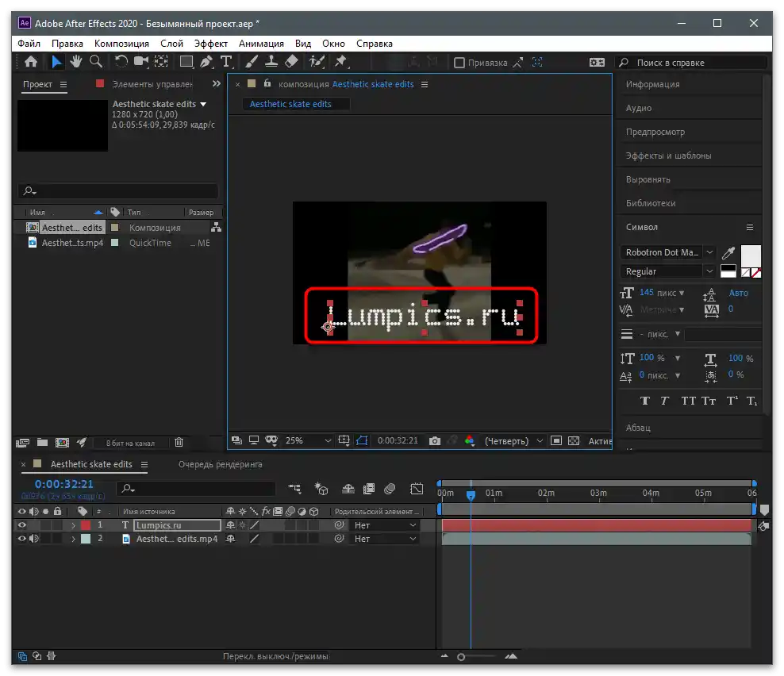The width and height of the screenshot is (784, 676).
Task: Expand the Aesthet... edits.mp4 layer properties
Action: tap(74, 539)
